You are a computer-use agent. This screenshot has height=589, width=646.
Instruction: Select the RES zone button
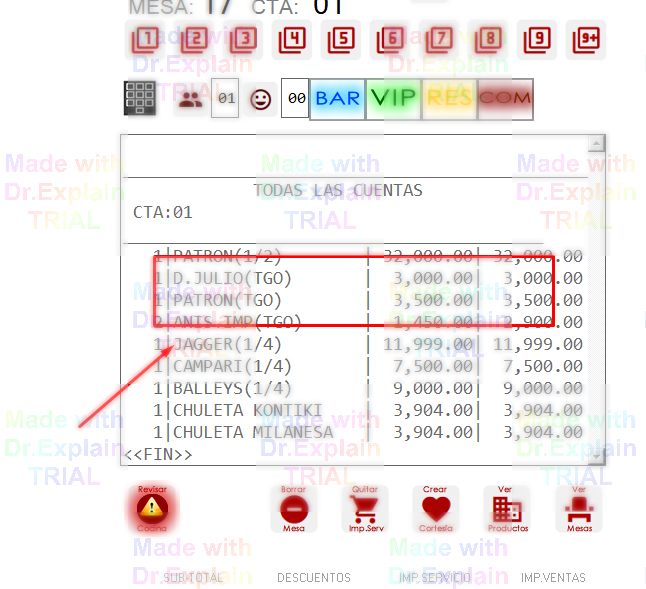449,99
